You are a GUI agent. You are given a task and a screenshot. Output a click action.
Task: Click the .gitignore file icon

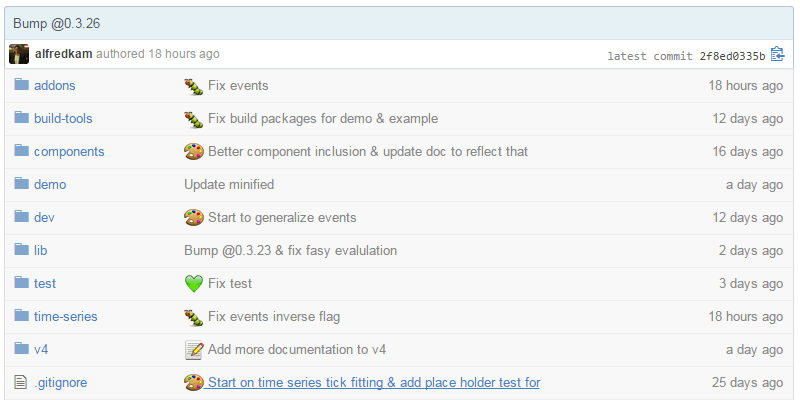pos(21,382)
